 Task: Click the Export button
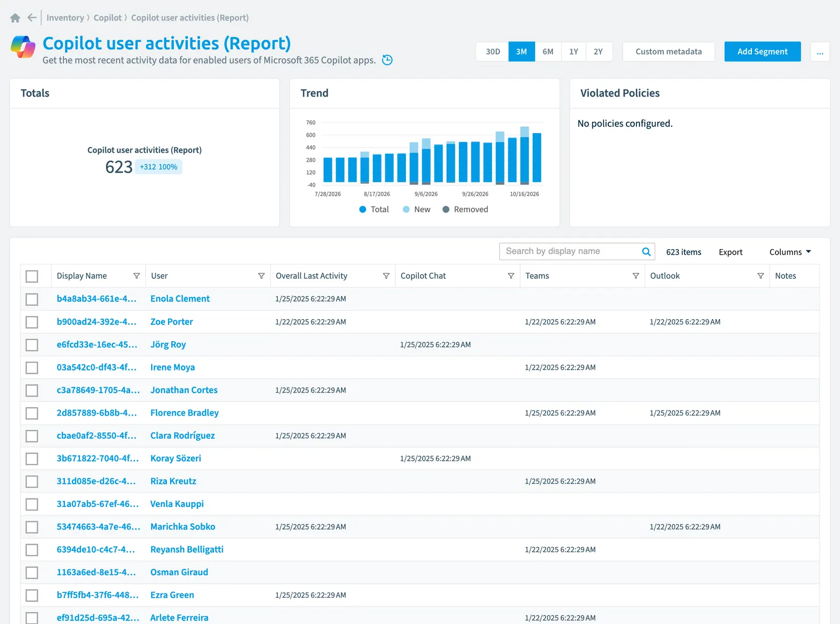(731, 252)
